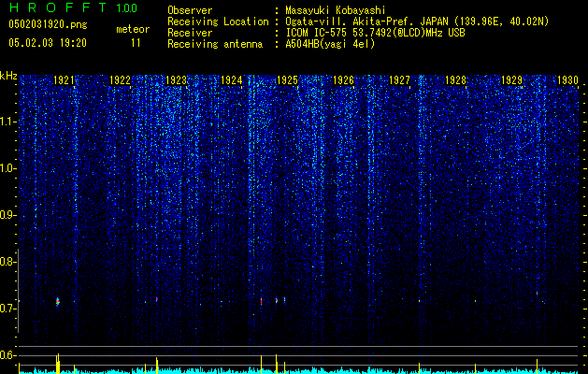Click the HROFFT 1.0.0 title text
The image size is (588, 374).
[73, 7]
